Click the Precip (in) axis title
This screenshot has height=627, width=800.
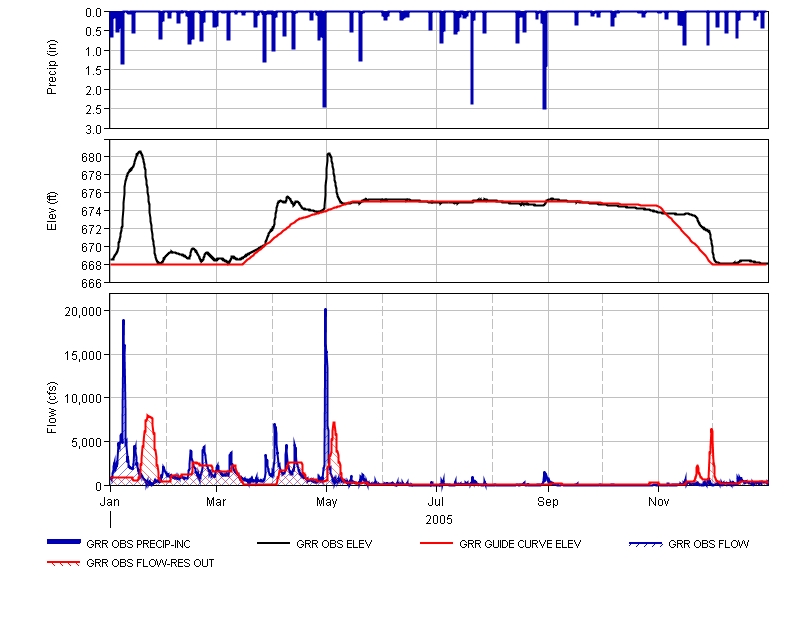(x=52, y=71)
